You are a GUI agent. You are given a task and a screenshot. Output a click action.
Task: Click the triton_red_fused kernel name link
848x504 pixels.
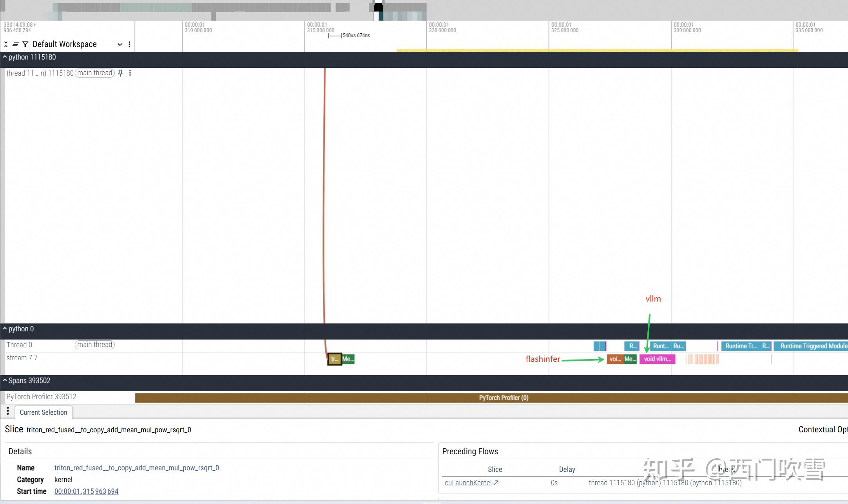click(136, 468)
